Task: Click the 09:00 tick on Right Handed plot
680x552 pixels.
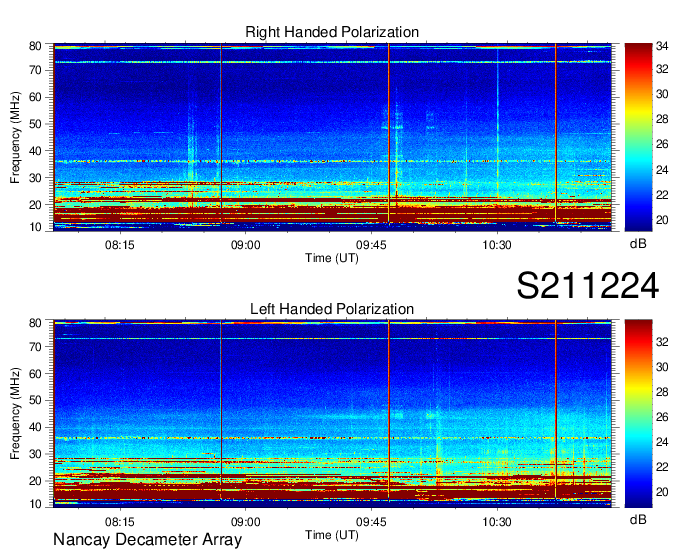Action: (245, 245)
